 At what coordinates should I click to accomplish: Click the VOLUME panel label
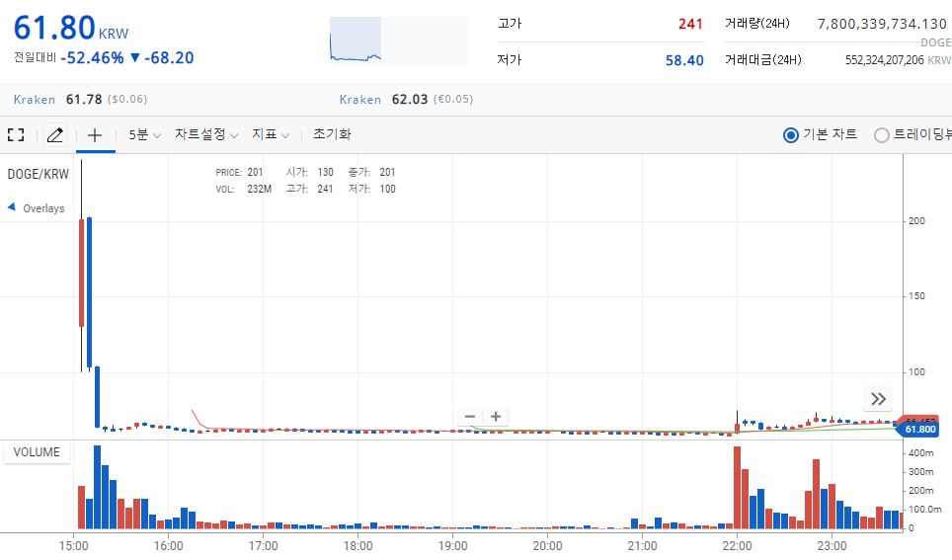pyautogui.click(x=37, y=452)
